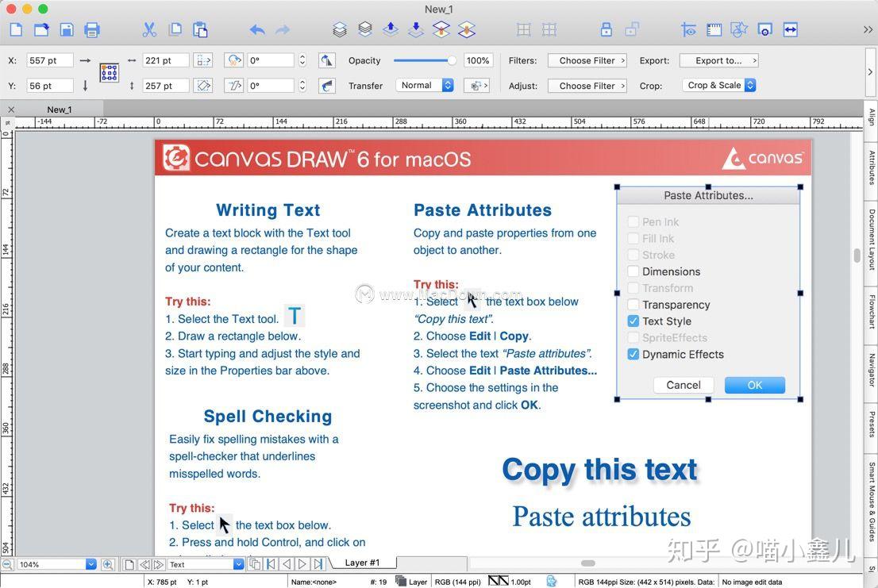Click the Fill Ink checkbox
This screenshot has height=588, width=878.
point(633,238)
